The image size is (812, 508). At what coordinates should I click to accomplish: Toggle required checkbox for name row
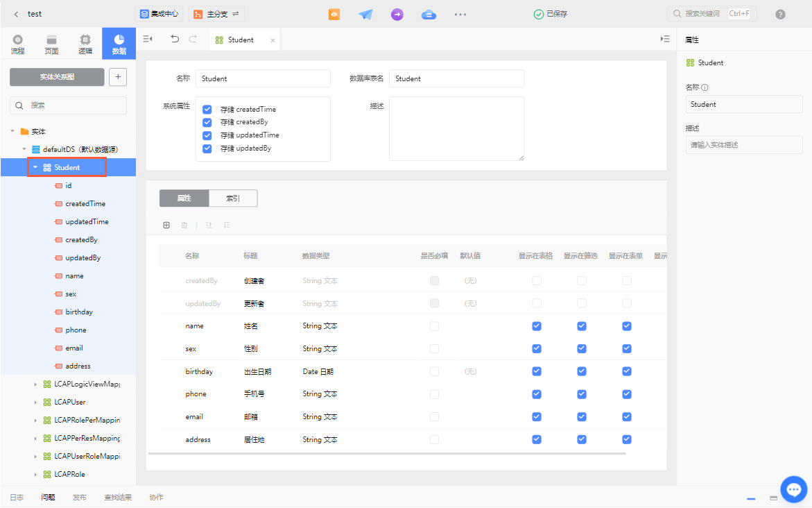435,326
